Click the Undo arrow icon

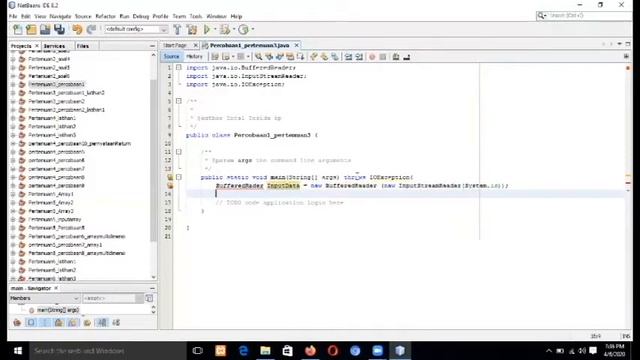77,29
